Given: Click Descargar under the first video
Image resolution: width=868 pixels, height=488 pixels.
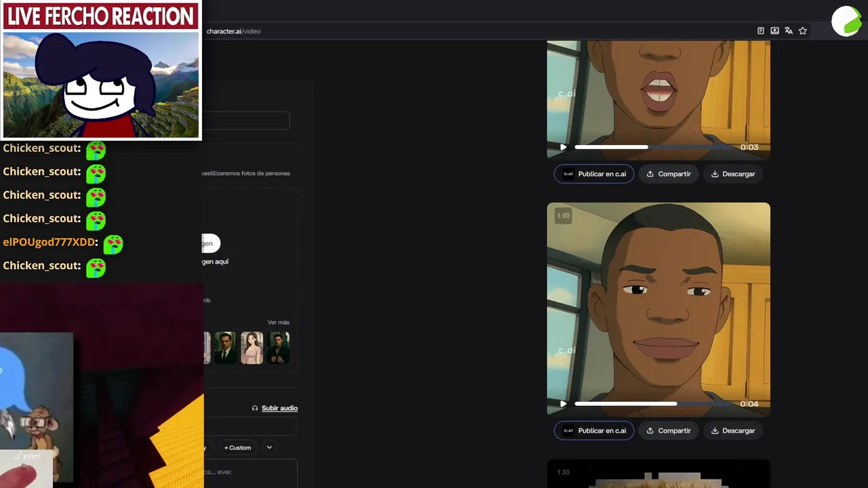Looking at the screenshot, I should [733, 174].
